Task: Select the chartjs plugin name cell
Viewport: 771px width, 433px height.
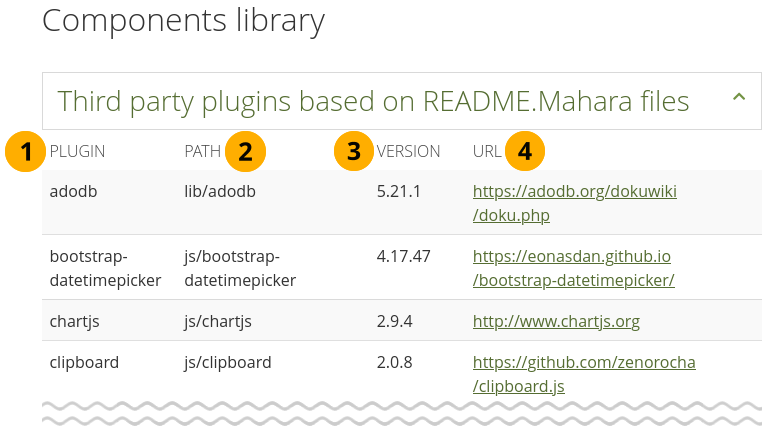Action: click(x=75, y=321)
